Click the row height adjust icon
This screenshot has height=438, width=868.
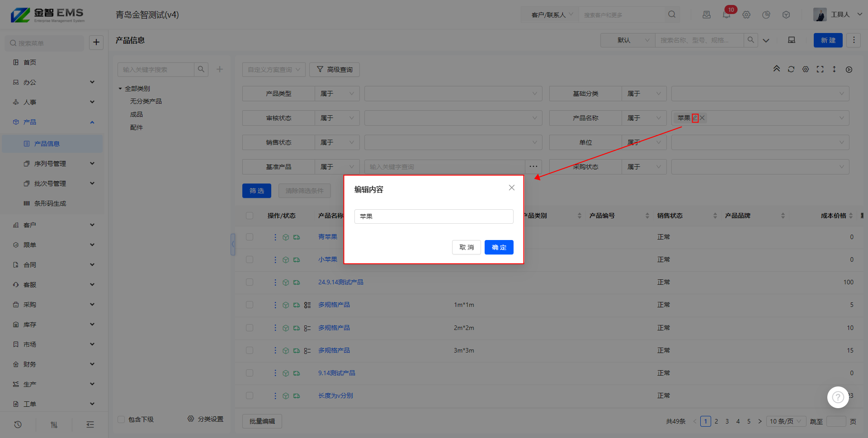pos(835,69)
